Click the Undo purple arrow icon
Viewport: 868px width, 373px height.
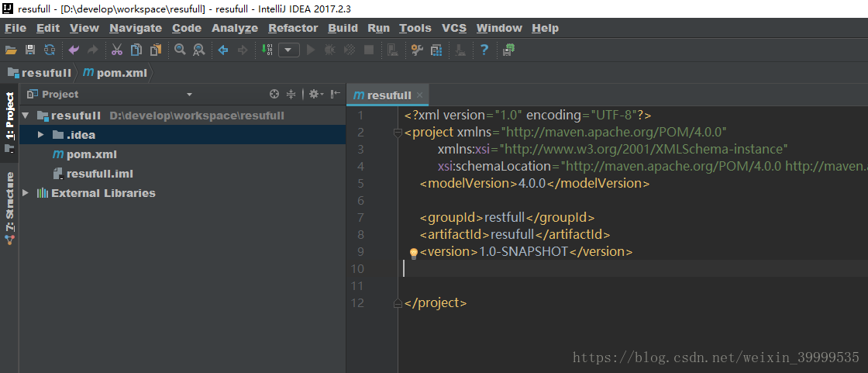74,50
